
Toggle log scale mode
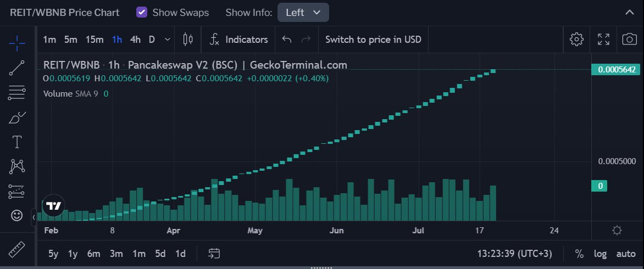tap(600, 254)
